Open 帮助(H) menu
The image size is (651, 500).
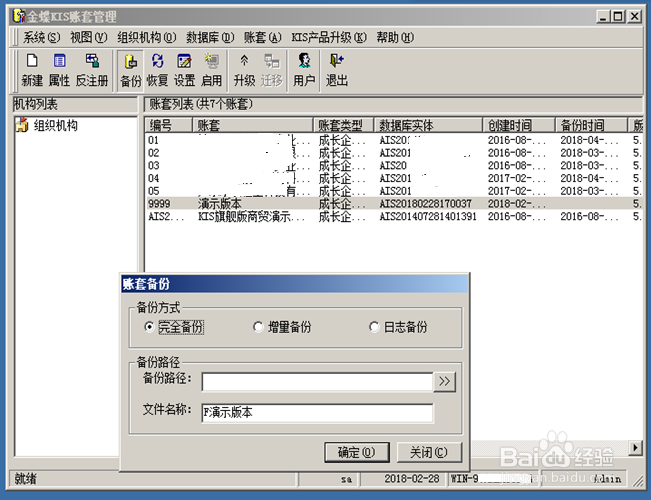(395, 37)
